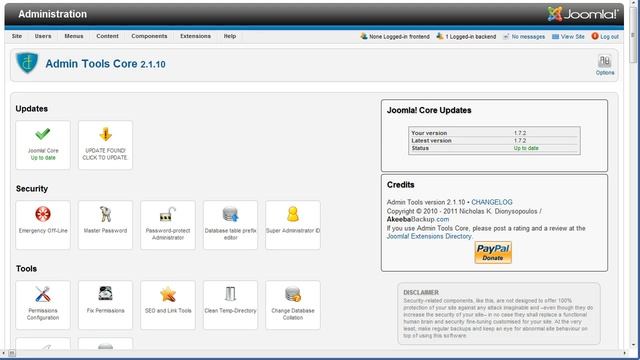The image size is (640, 360).
Task: Open the Help menu
Action: pyautogui.click(x=230, y=36)
